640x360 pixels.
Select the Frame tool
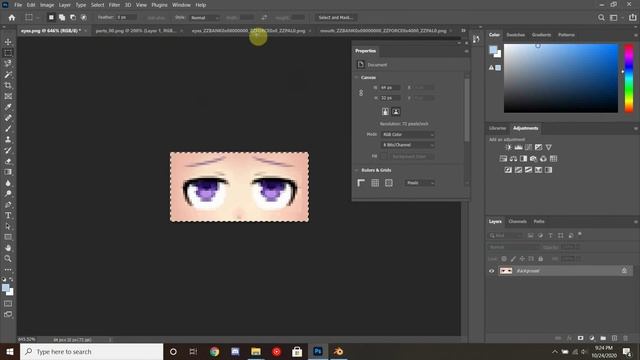[8, 96]
